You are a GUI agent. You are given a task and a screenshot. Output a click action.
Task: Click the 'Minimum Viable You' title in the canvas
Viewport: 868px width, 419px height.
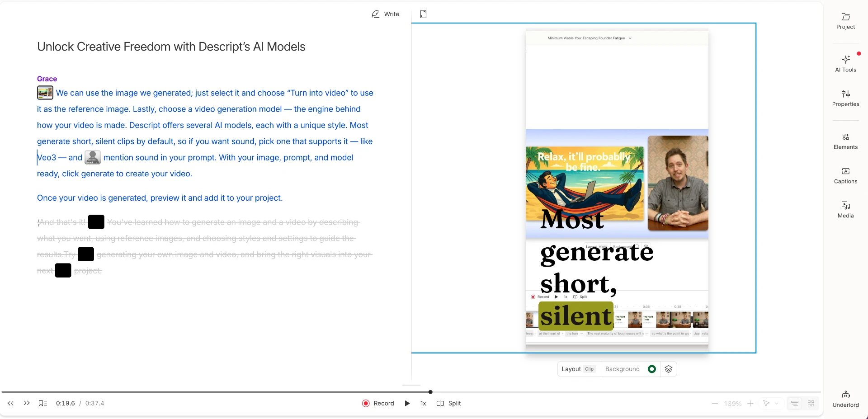pos(586,38)
